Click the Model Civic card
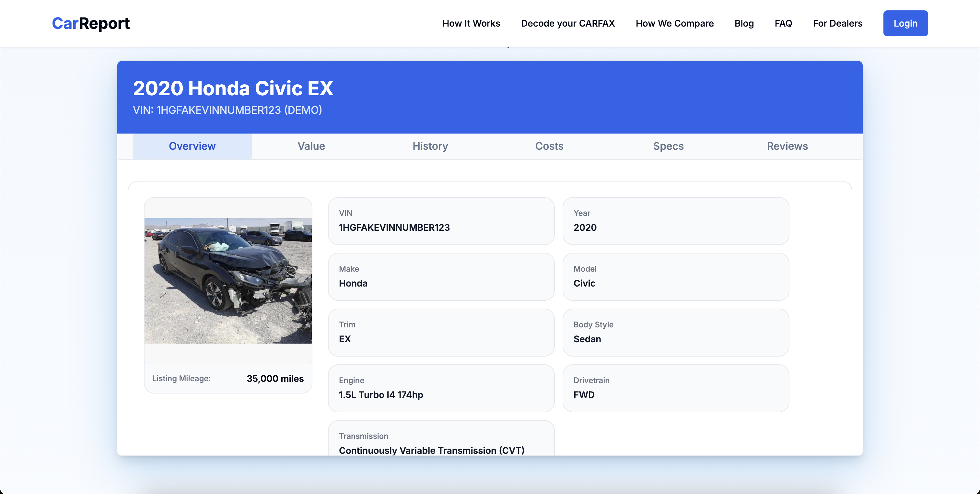Viewport: 980px width, 494px height. tap(676, 277)
